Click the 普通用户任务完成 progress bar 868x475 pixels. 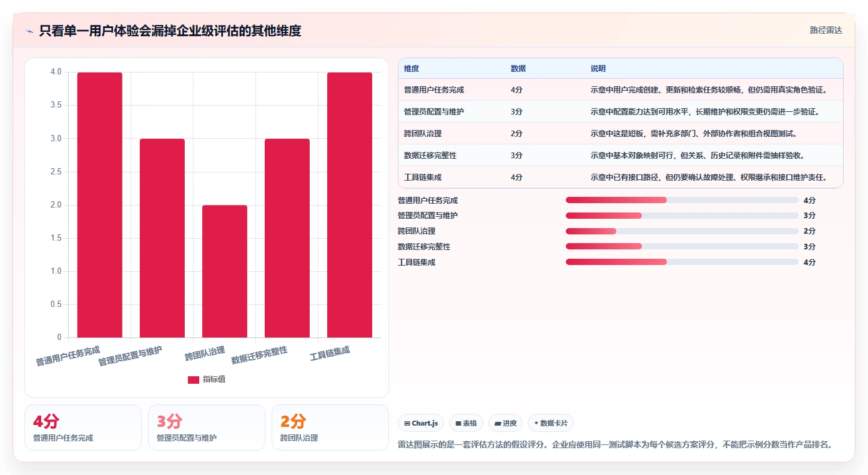682,200
